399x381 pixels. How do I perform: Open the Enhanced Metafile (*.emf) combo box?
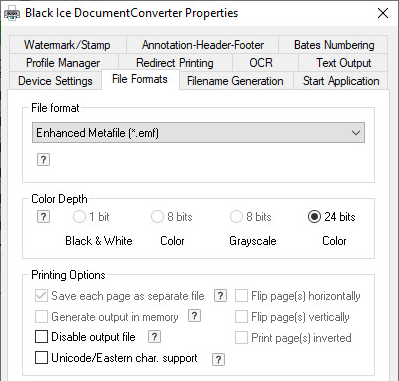(x=198, y=133)
